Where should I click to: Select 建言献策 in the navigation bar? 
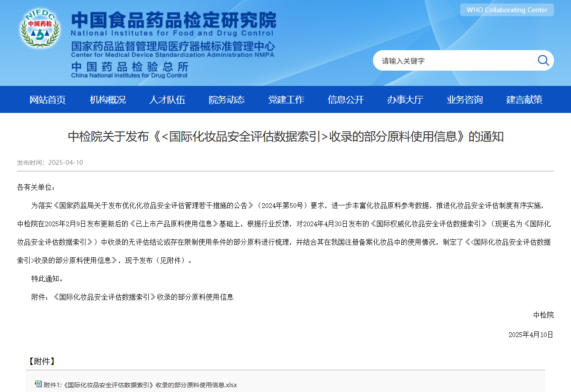(x=524, y=99)
